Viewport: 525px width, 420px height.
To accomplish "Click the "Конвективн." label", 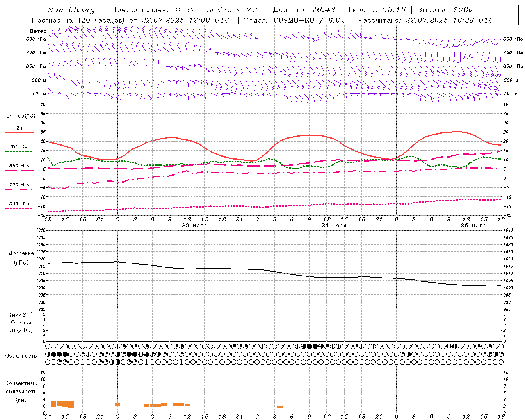I will coord(21,383).
